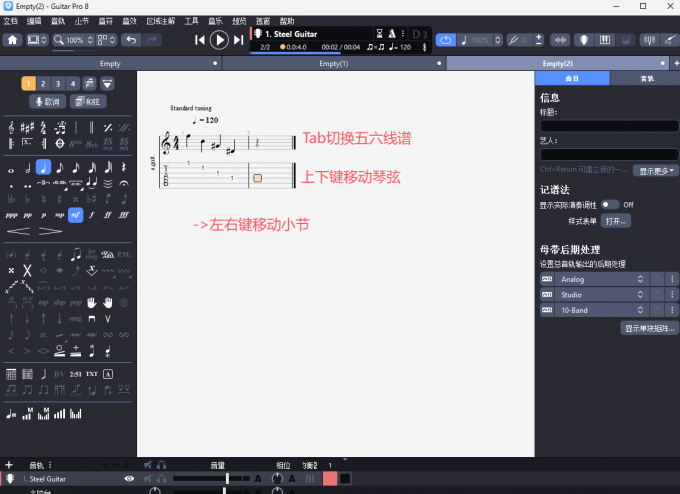Show the guitar fretboard view
The image size is (680, 494).
coord(583,40)
